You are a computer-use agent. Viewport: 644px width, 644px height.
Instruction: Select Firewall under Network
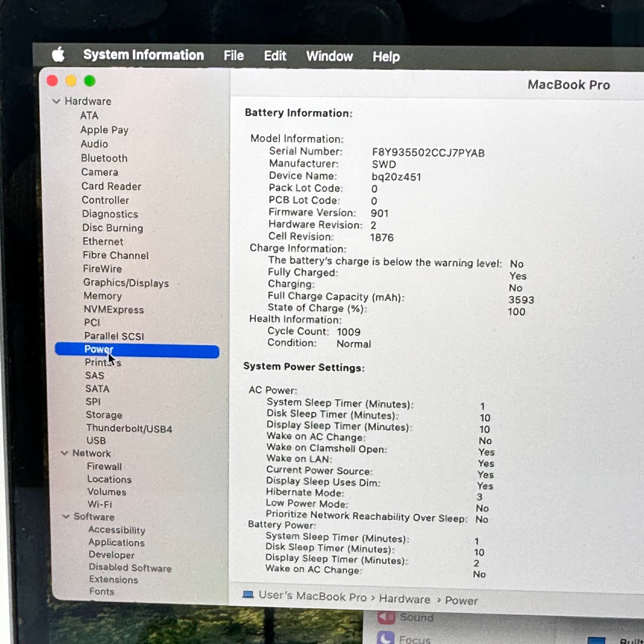pos(104,466)
